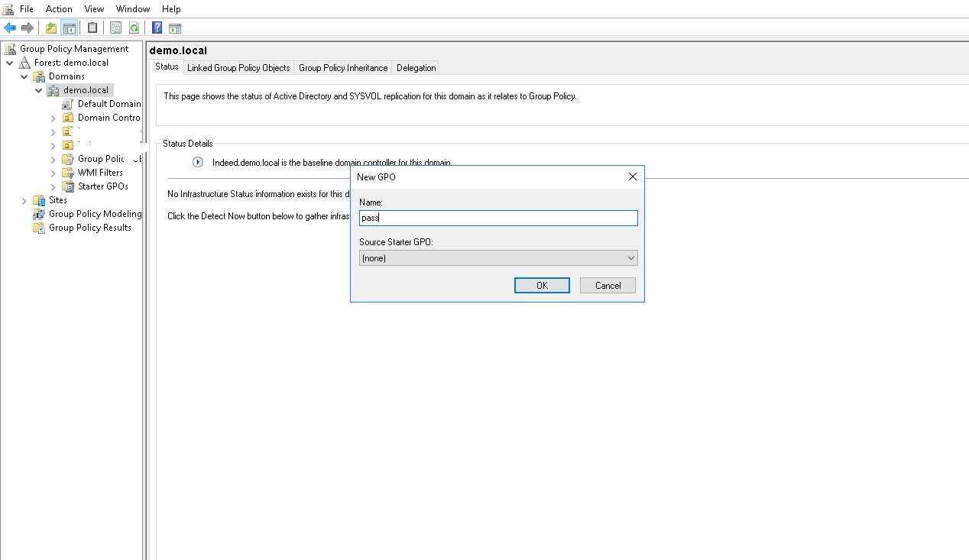Switch to Linked Group Policy Objects tab
The height and width of the screenshot is (560, 969).
pos(238,68)
